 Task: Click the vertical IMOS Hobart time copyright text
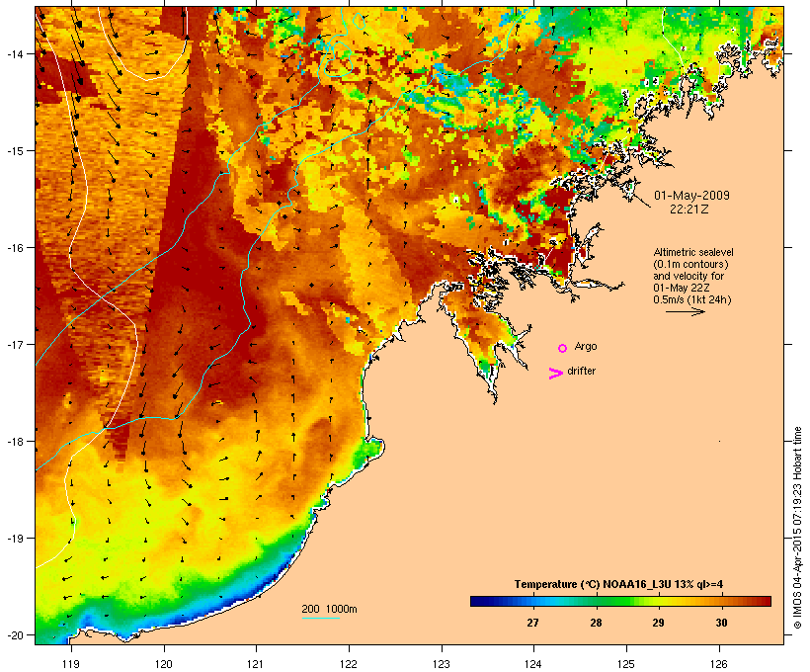(x=797, y=528)
